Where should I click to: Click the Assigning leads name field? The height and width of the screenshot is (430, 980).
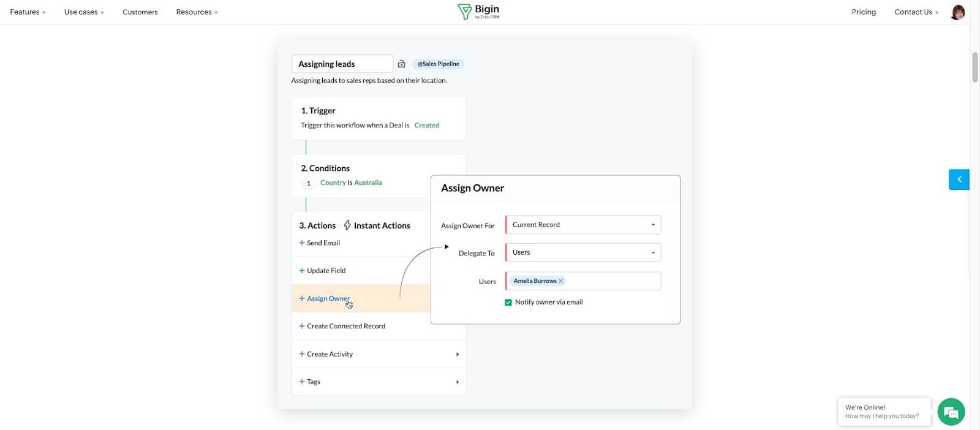pyautogui.click(x=342, y=63)
